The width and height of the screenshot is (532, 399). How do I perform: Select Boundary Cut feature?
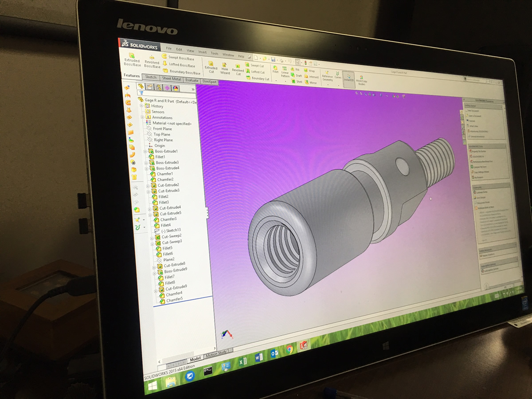coord(258,78)
